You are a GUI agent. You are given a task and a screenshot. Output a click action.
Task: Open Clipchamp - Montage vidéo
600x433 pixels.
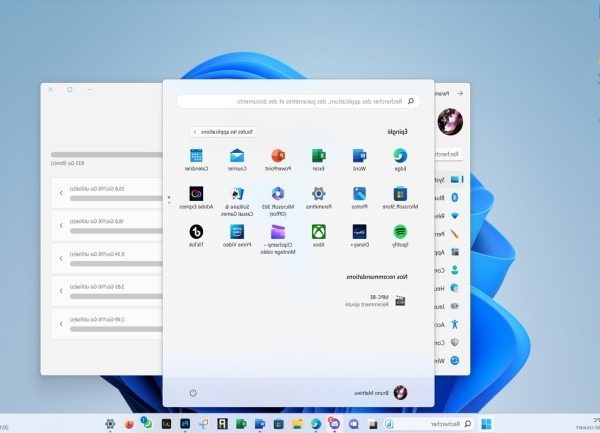pos(278,239)
